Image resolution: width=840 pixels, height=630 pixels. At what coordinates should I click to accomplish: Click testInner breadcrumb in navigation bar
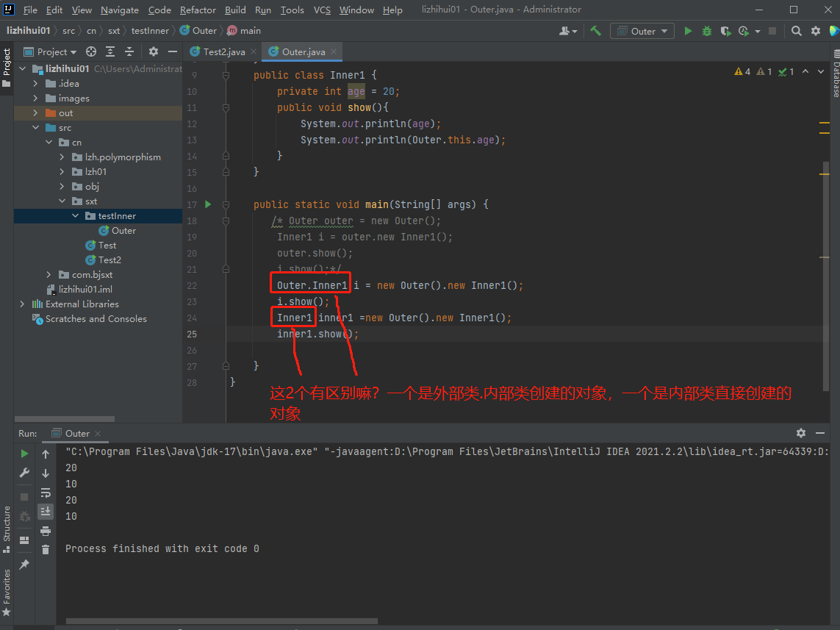[x=150, y=31]
